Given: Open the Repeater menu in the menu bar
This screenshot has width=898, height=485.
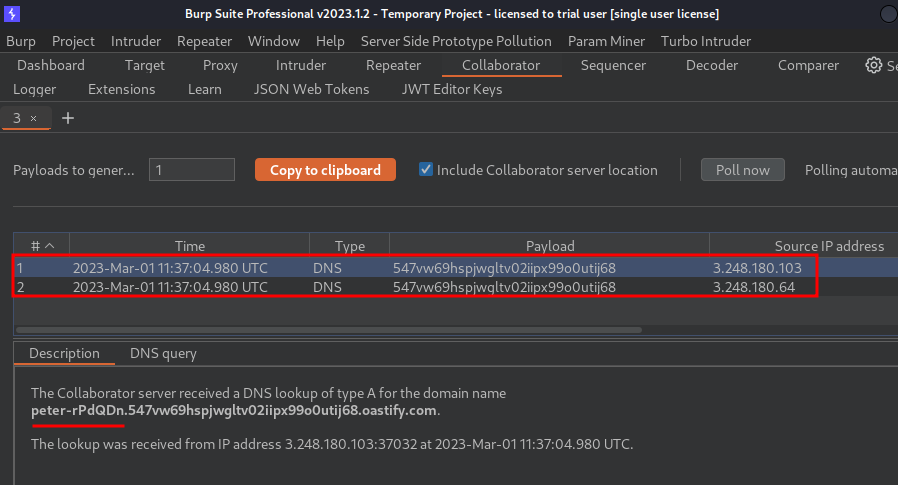Looking at the screenshot, I should tap(204, 41).
